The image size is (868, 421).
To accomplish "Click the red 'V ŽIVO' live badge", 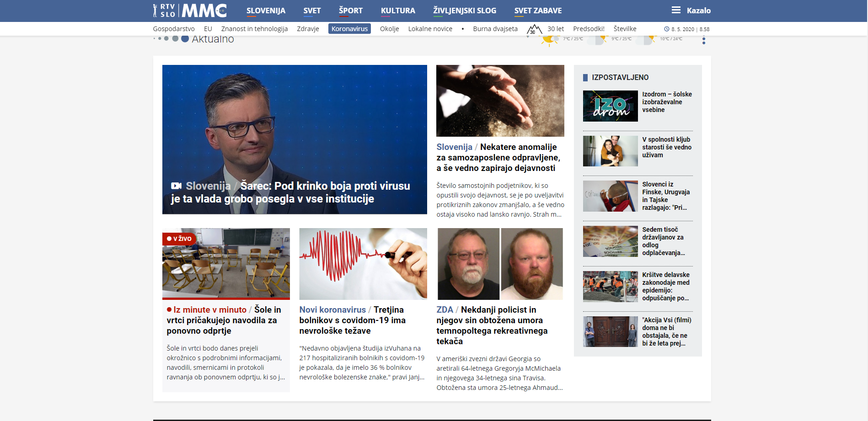I will [179, 239].
